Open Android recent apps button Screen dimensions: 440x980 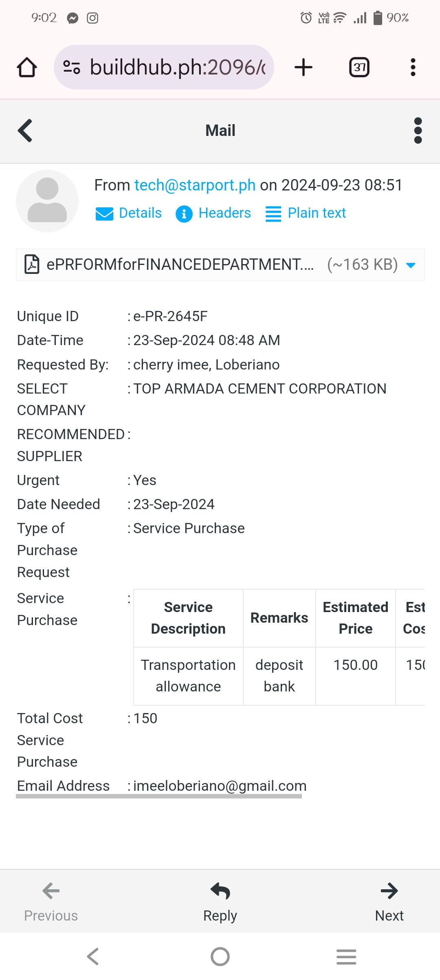[x=346, y=956]
